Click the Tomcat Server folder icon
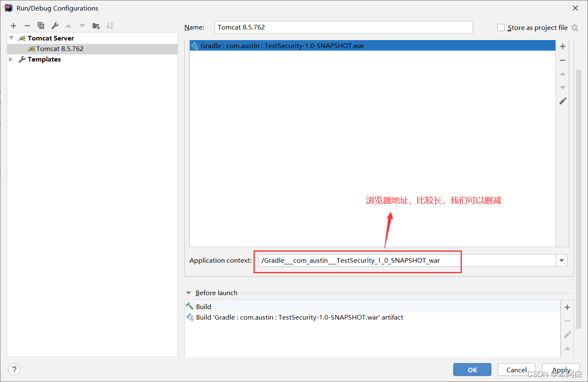The height and width of the screenshot is (382, 588). (x=22, y=38)
